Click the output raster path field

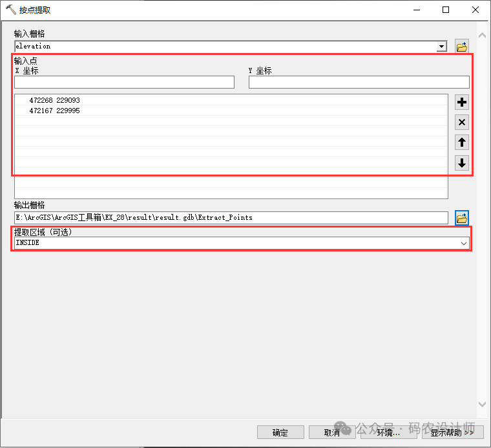point(231,218)
